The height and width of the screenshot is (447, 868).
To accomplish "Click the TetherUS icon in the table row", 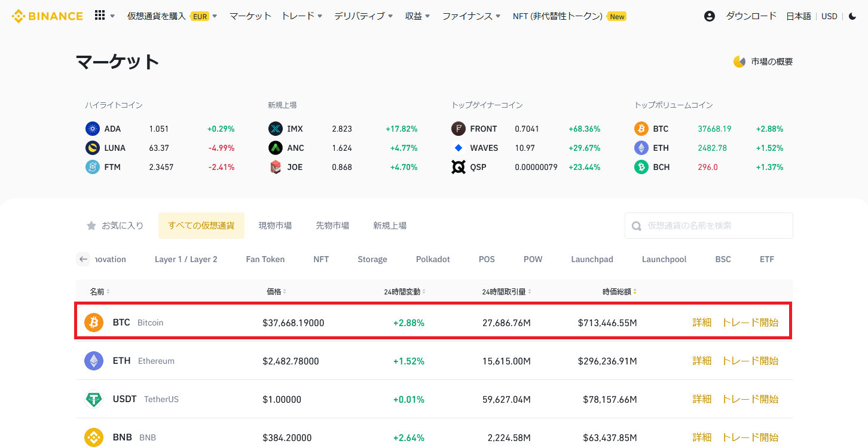I will (x=94, y=399).
